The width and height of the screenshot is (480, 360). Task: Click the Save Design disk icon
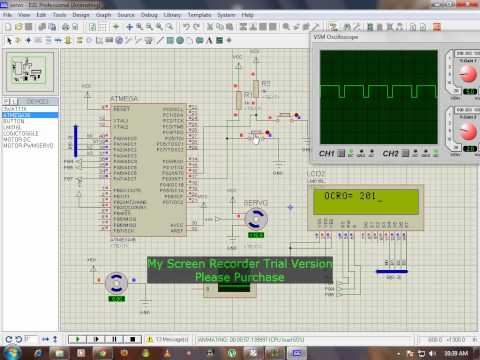29,27
